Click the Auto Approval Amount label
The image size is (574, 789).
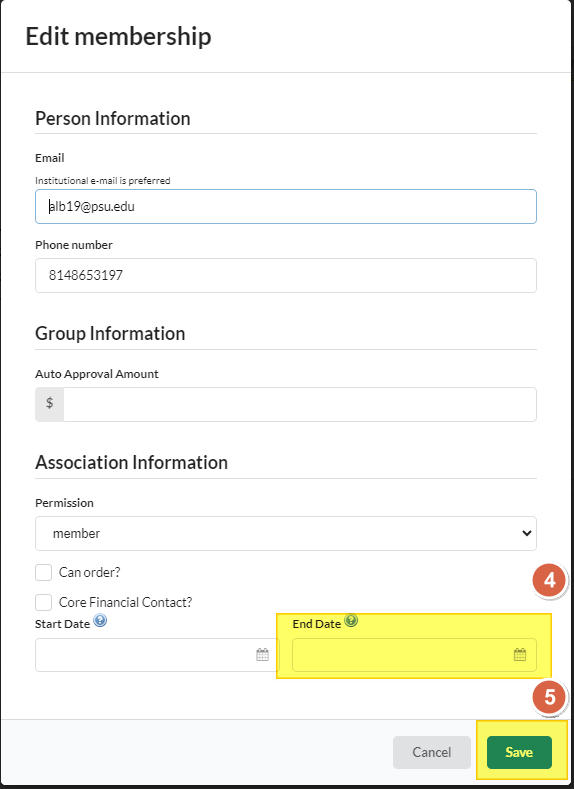pos(97,374)
